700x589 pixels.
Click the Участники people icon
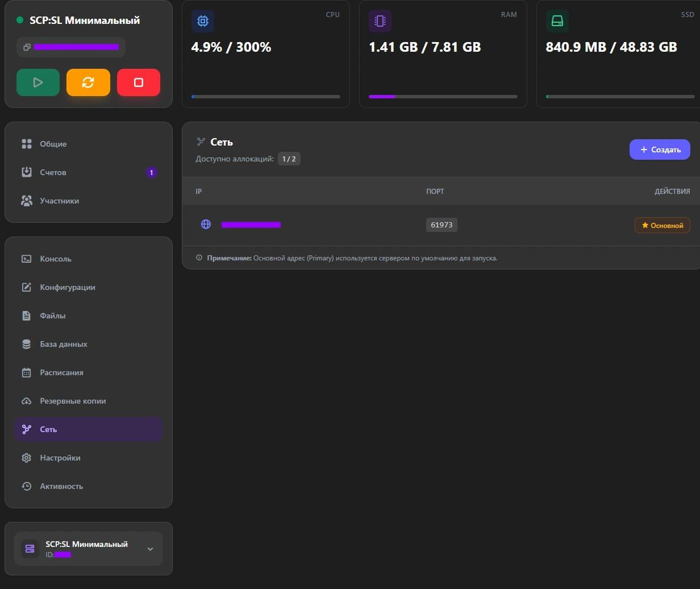pyautogui.click(x=27, y=201)
